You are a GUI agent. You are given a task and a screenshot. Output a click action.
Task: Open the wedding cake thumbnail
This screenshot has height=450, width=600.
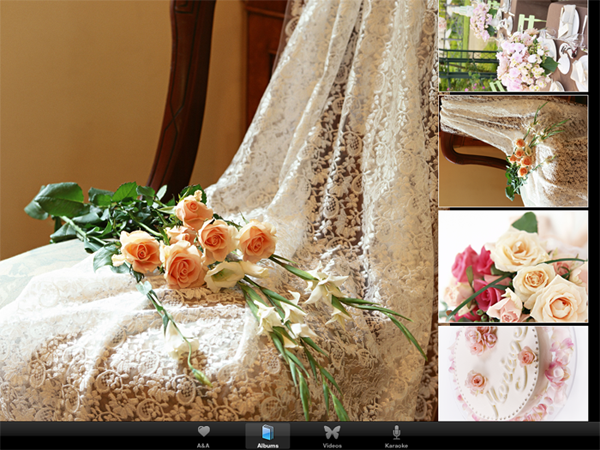[x=513, y=373]
